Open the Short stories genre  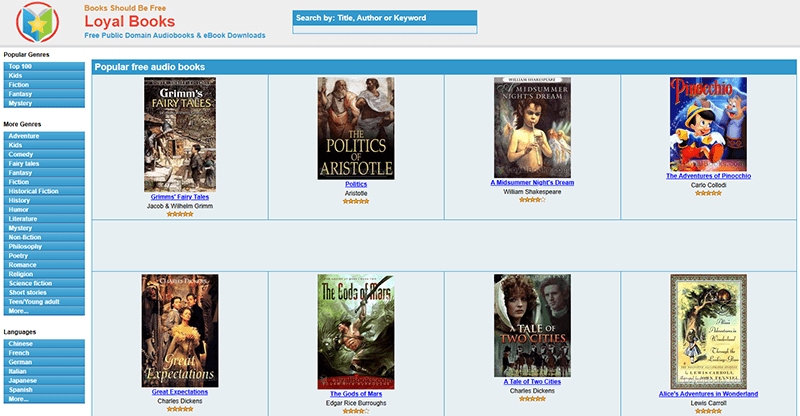pos(44,292)
